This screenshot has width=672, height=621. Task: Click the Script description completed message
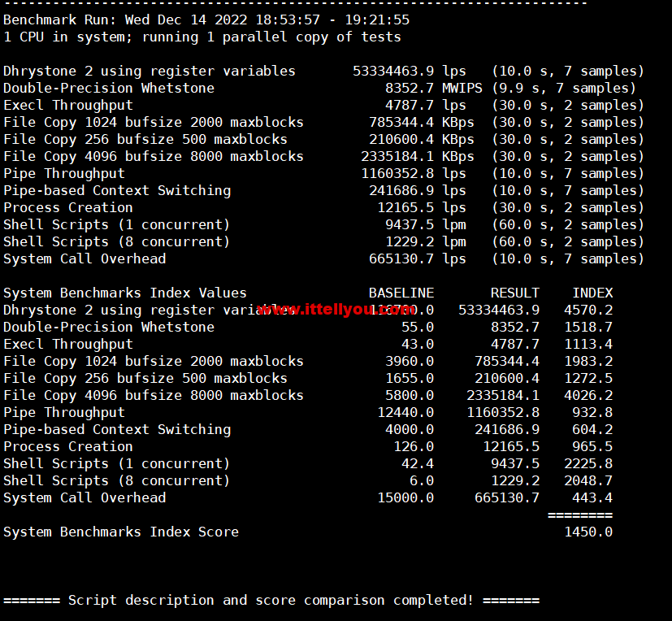coord(271,601)
